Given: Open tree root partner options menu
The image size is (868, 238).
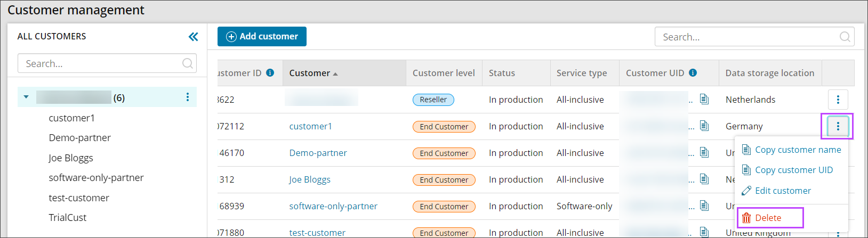Looking at the screenshot, I should pos(187,97).
